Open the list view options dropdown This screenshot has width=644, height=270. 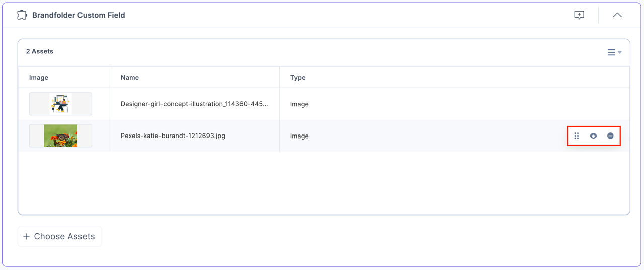coord(614,52)
